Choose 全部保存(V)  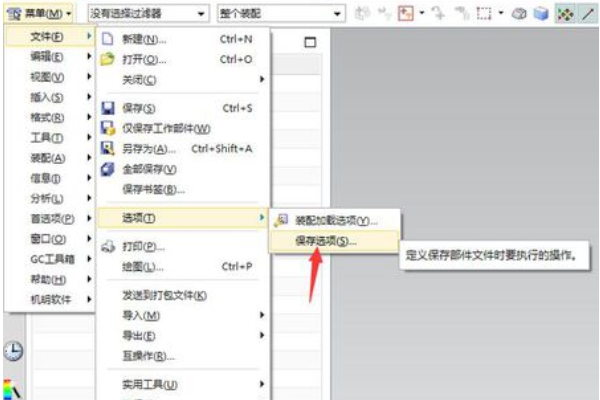[x=183, y=169]
